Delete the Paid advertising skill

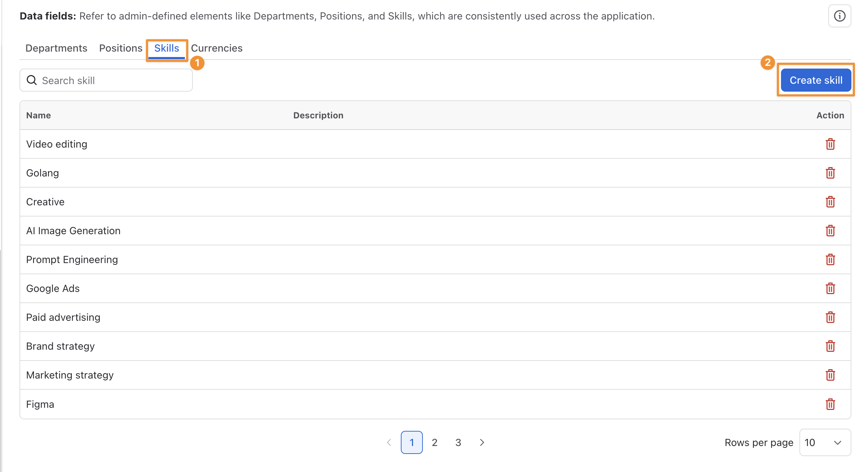(830, 317)
